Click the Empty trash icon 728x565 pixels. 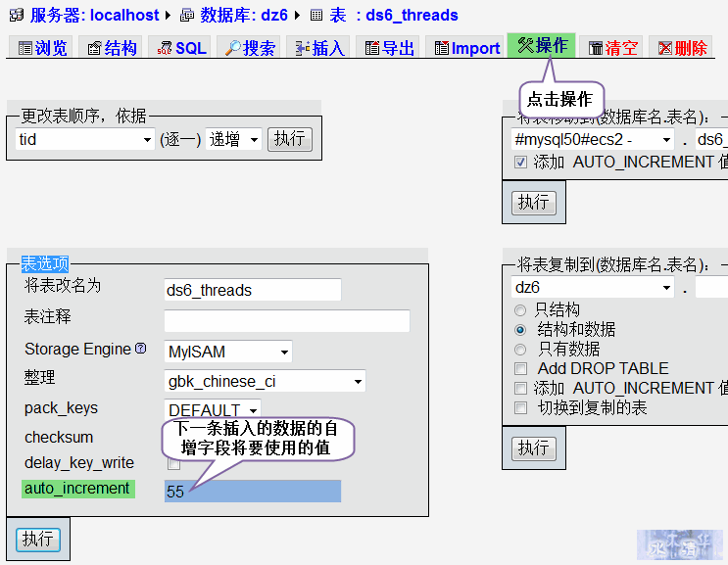pyautogui.click(x=596, y=48)
